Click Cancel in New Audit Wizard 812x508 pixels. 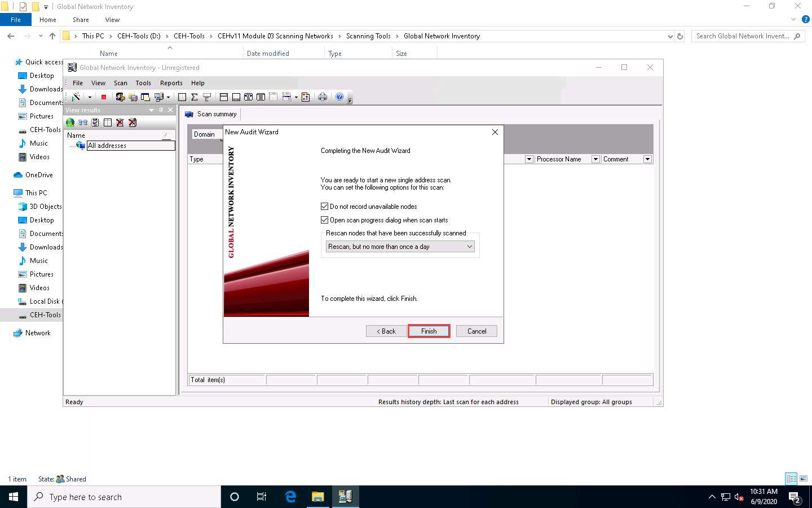coord(476,331)
